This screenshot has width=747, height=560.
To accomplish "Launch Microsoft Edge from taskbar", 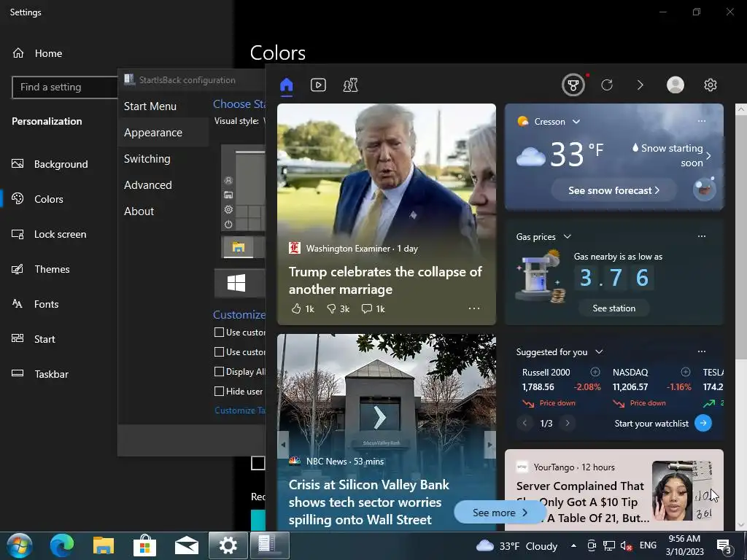I will (x=62, y=545).
